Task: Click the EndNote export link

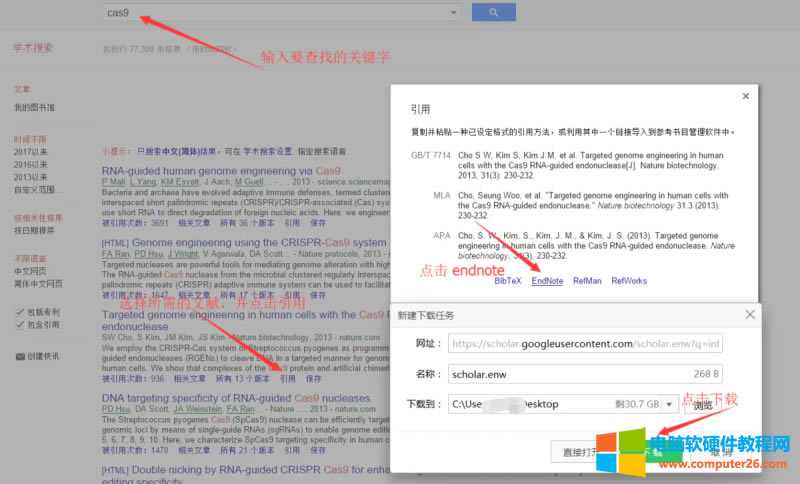Action: pyautogui.click(x=547, y=282)
